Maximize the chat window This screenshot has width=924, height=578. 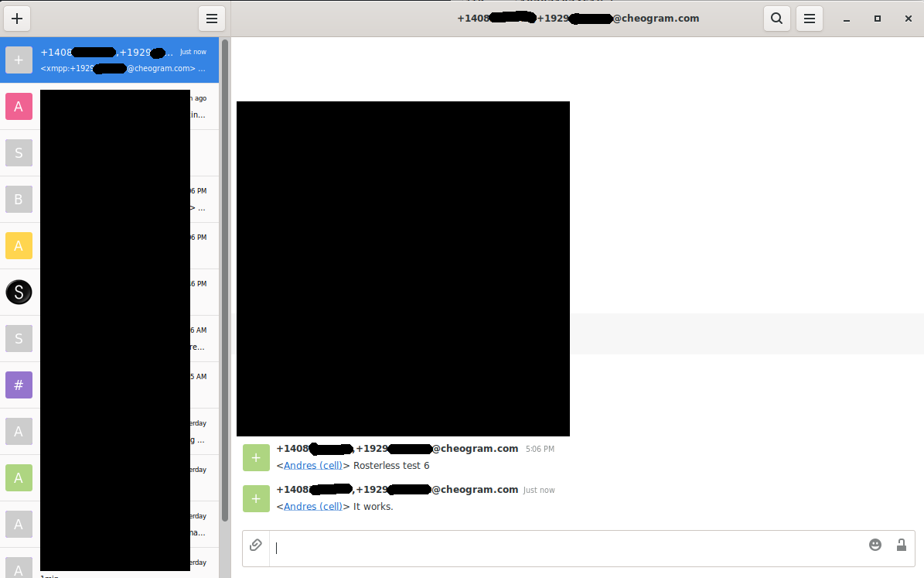point(878,19)
